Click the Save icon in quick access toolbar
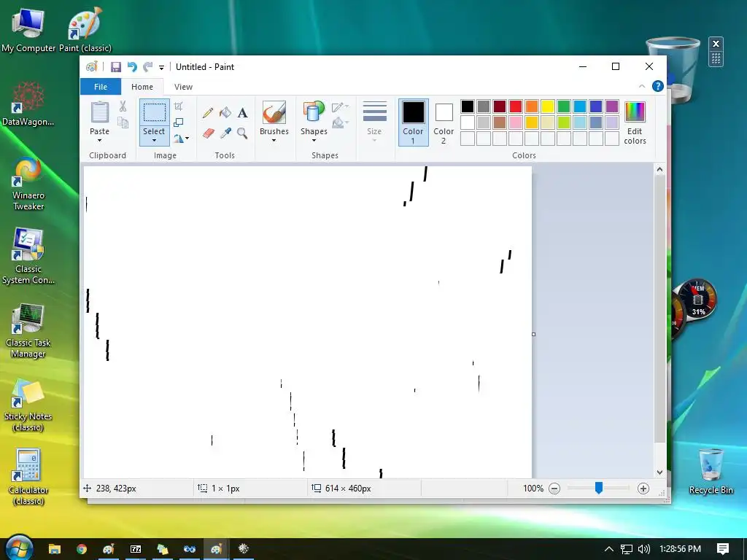This screenshot has width=747, height=560. click(116, 66)
